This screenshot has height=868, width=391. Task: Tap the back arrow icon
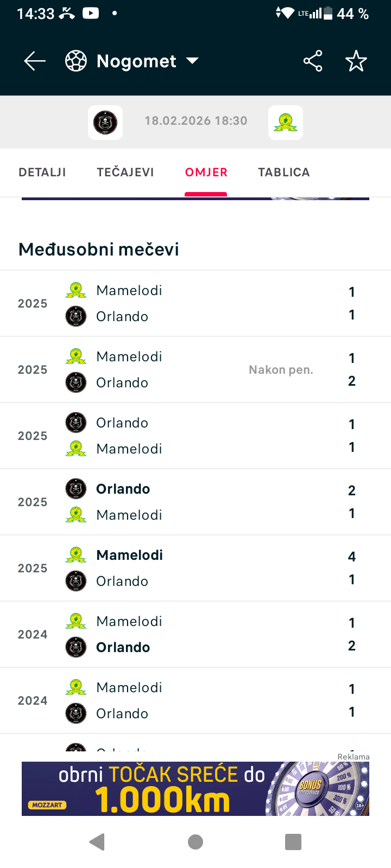tap(35, 61)
